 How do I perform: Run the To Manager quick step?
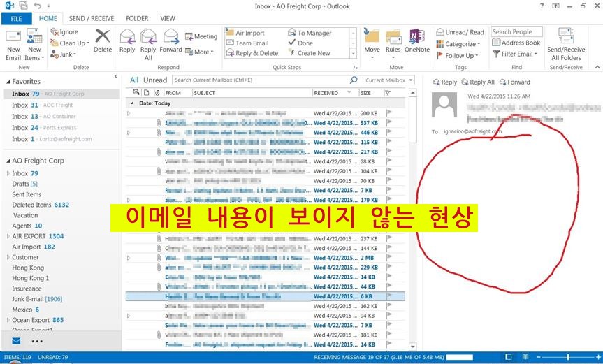310,33
